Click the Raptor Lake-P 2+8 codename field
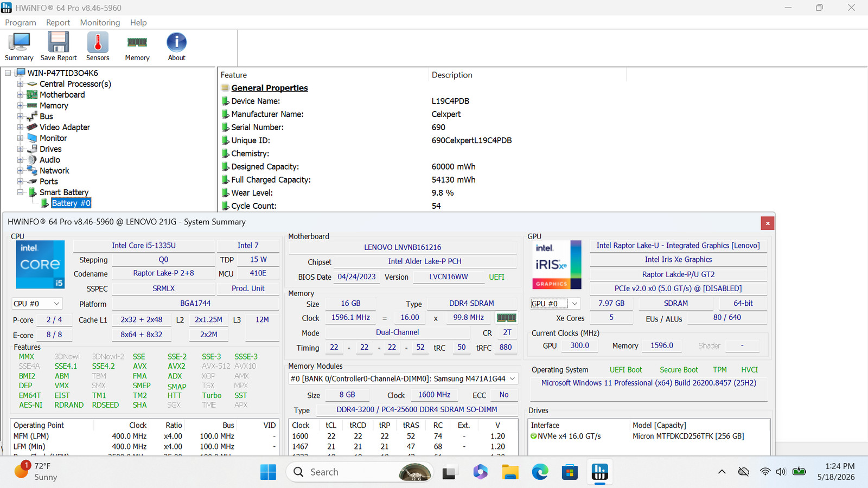The height and width of the screenshot is (488, 868). point(163,273)
